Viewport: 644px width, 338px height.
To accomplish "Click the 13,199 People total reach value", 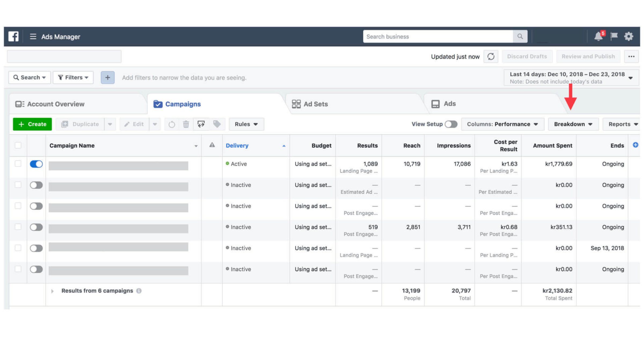I will [411, 291].
